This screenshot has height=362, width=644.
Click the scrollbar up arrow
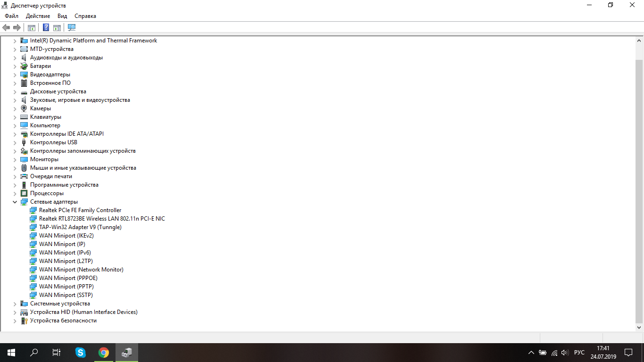(x=639, y=41)
